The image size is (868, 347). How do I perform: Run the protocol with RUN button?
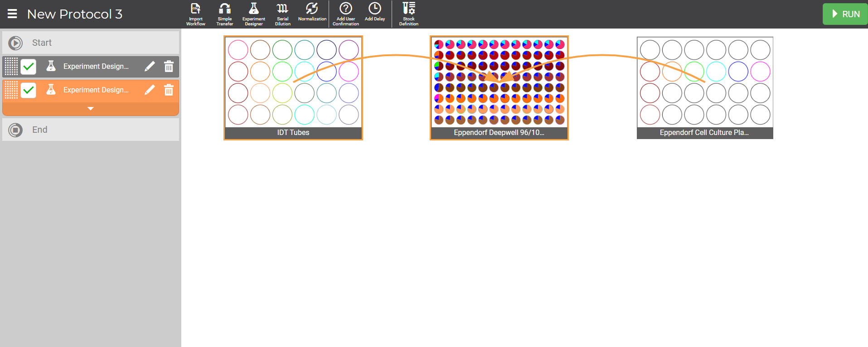point(845,14)
